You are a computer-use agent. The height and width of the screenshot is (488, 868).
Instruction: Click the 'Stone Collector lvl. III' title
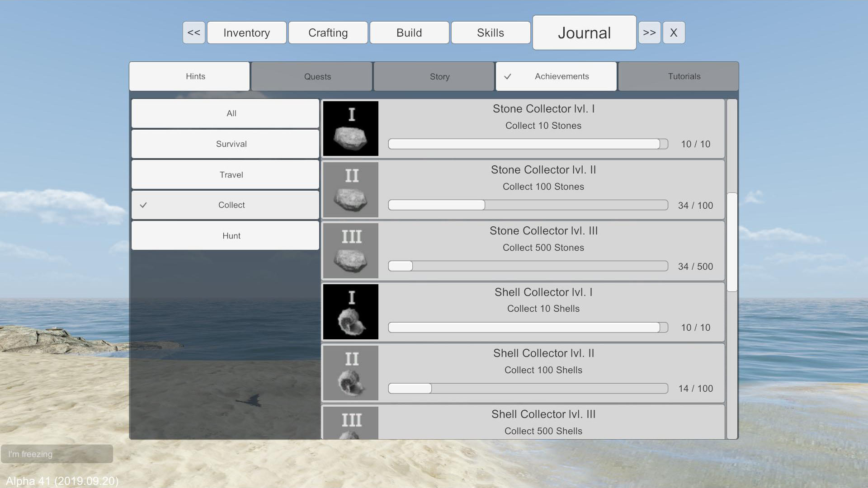(x=543, y=231)
